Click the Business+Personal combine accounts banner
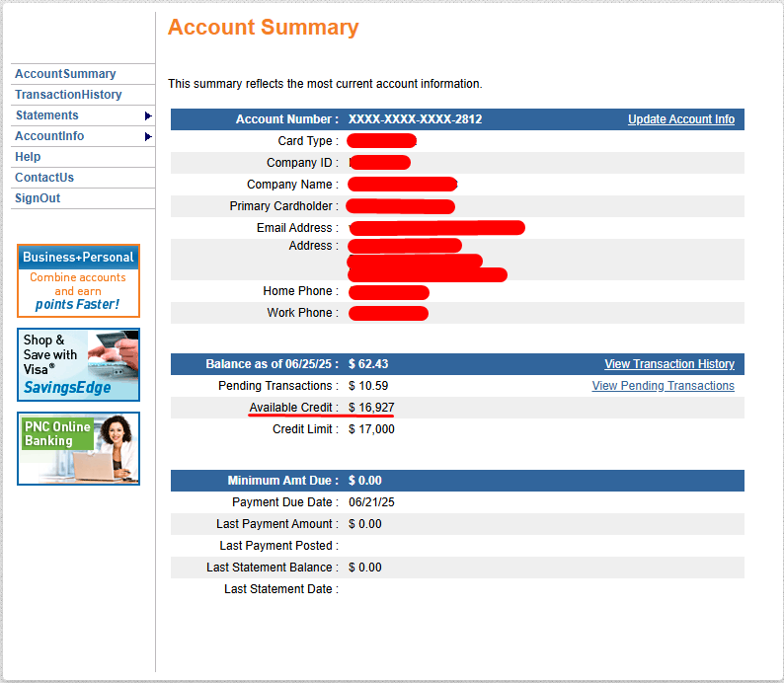Image resolution: width=784 pixels, height=683 pixels. (x=79, y=280)
